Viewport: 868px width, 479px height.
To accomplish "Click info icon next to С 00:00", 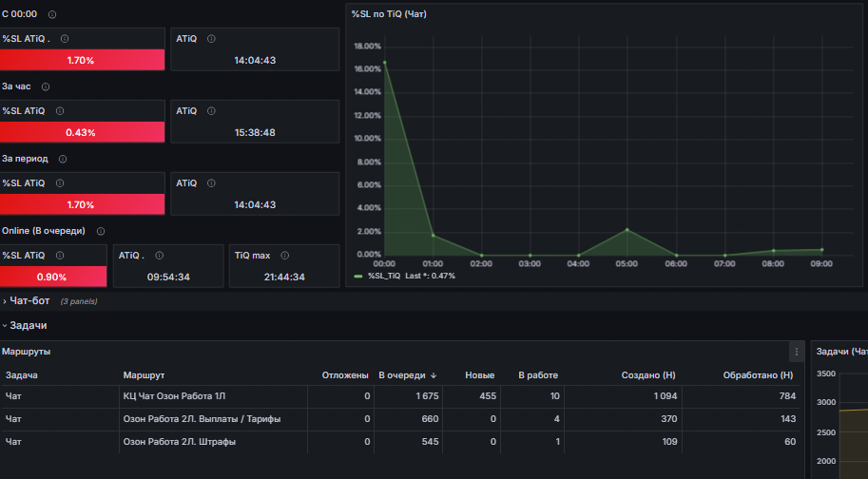I will [52, 14].
